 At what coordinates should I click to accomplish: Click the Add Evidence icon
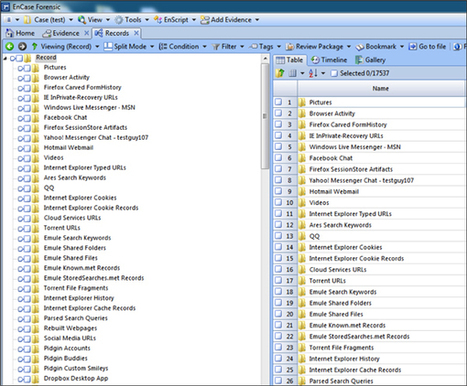[x=205, y=20]
